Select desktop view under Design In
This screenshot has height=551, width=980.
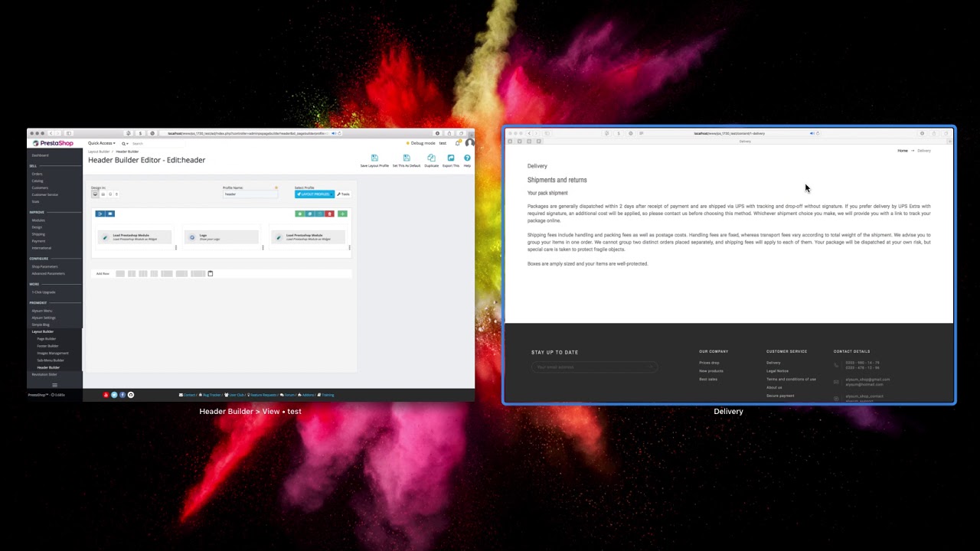point(96,194)
